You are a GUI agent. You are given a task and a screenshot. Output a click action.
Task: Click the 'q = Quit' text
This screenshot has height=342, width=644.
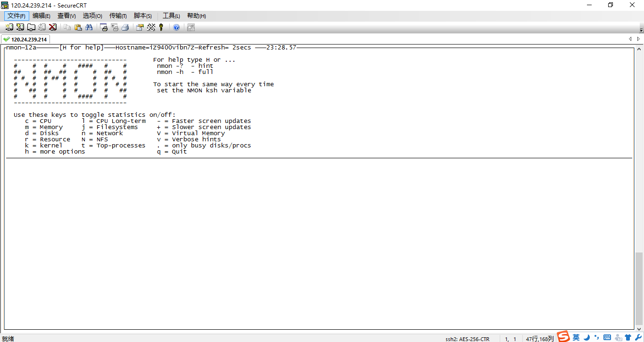172,152
